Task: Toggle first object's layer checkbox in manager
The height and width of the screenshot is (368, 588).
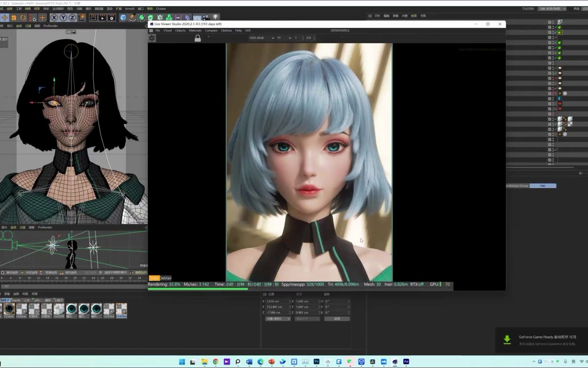Action: pos(550,22)
